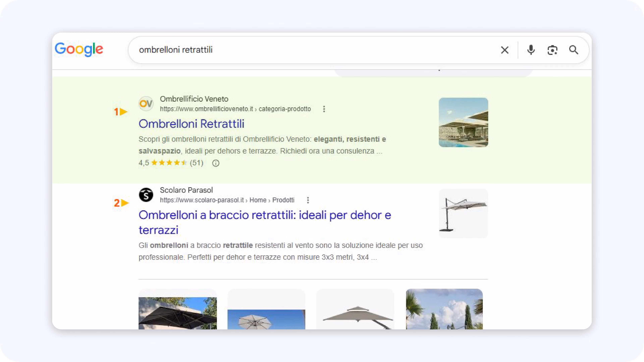Click the 4,5 star rating text

(144, 163)
